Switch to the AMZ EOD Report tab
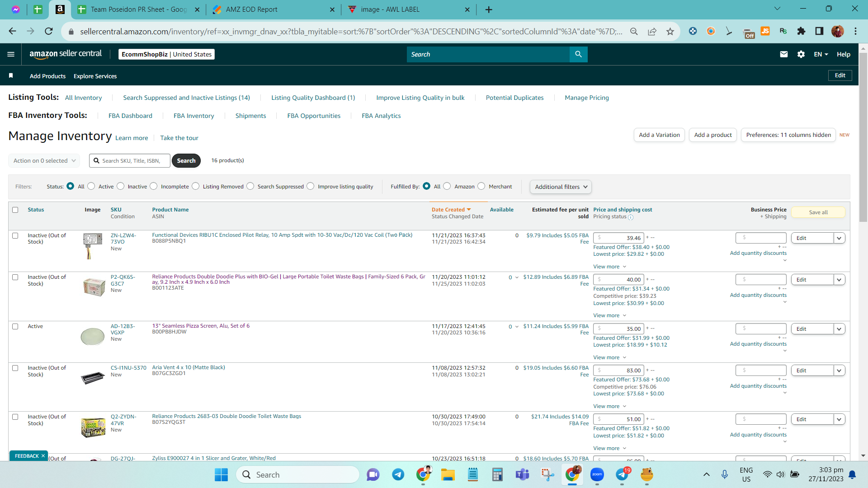The height and width of the screenshot is (488, 868). coord(274,9)
